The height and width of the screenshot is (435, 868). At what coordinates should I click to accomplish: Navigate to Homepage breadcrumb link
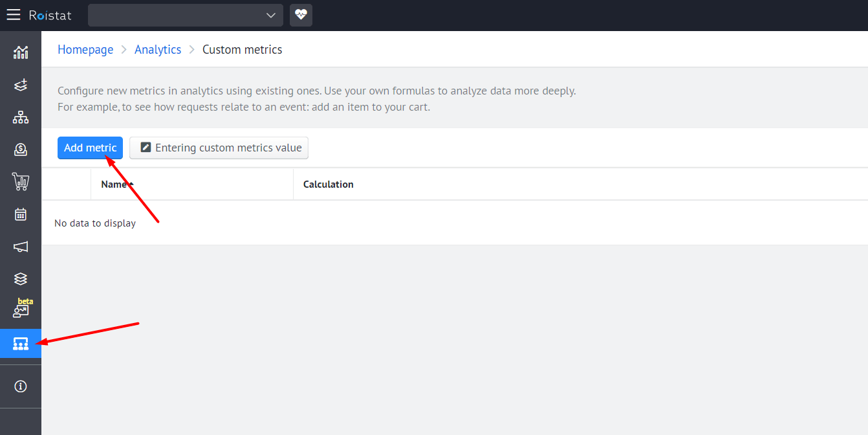click(85, 49)
